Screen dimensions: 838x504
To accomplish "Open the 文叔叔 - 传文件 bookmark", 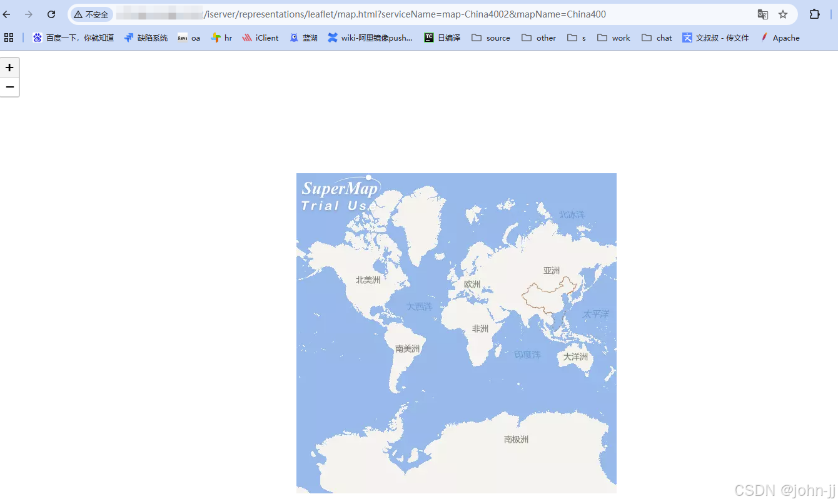I will tap(715, 38).
